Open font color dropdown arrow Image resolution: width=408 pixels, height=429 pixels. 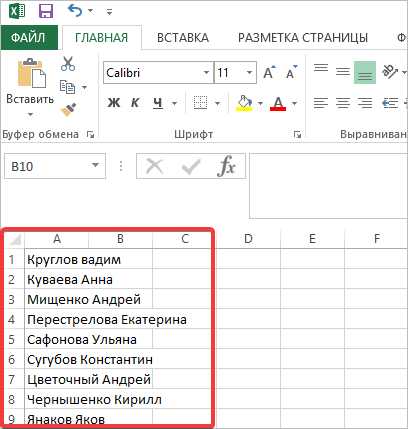pos(294,103)
